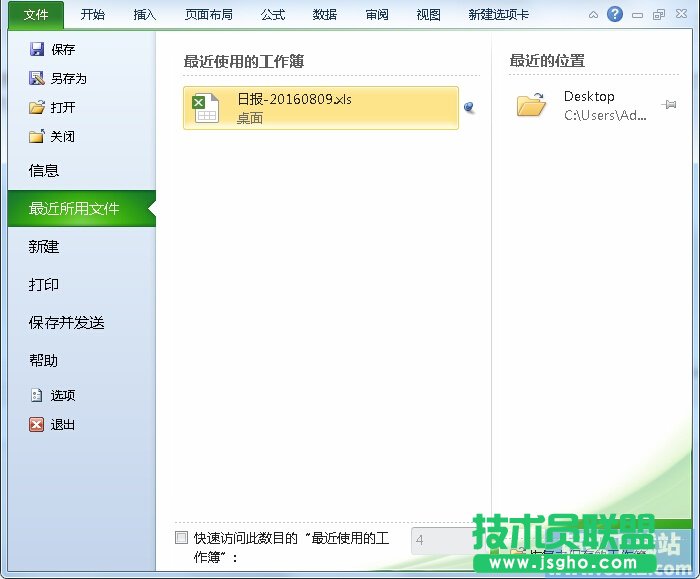Screen dimensions: 700x579
Task: Enable the 快速访问此数目的 checkbox
Action: [x=181, y=538]
